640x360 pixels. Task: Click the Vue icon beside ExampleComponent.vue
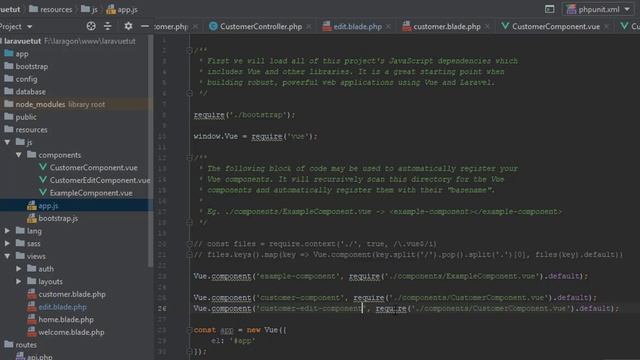pyautogui.click(x=42, y=192)
